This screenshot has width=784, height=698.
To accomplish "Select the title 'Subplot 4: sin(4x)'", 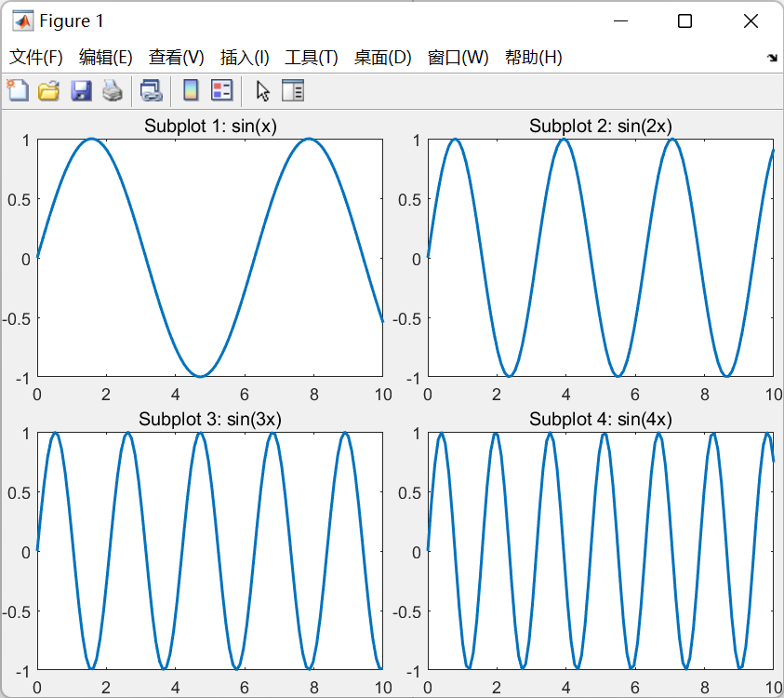I will pyautogui.click(x=601, y=420).
